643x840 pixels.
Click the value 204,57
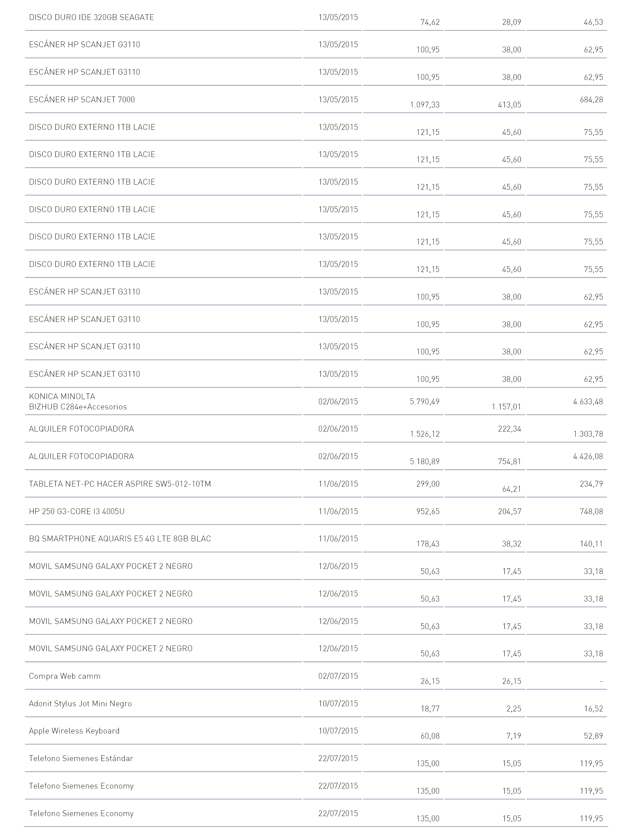point(510,511)
